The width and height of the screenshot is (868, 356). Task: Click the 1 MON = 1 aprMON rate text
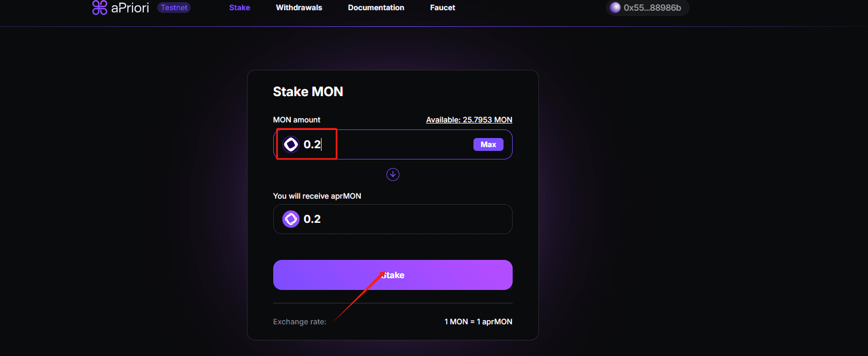pos(478,322)
